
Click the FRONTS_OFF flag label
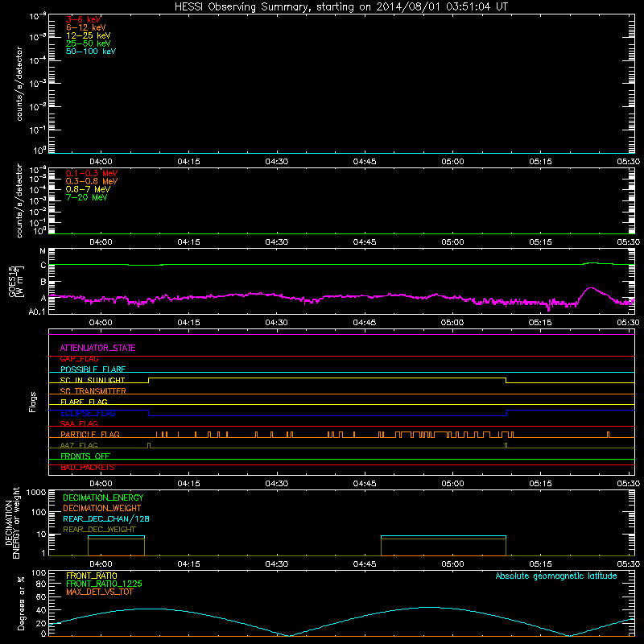[x=85, y=456]
